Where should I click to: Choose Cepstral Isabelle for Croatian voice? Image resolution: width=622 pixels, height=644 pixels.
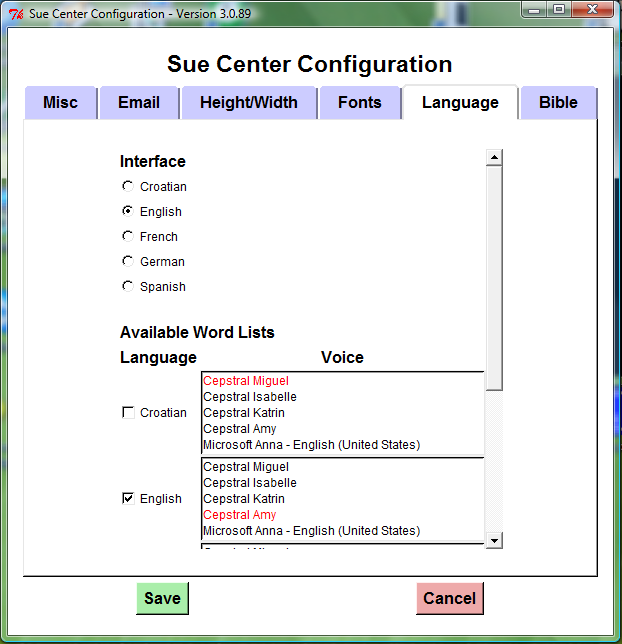point(250,397)
